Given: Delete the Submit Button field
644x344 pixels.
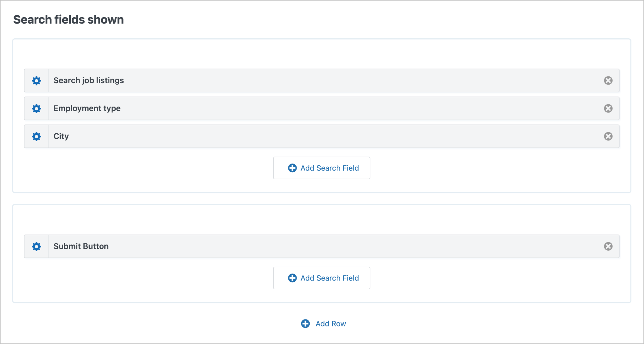Looking at the screenshot, I should point(608,246).
